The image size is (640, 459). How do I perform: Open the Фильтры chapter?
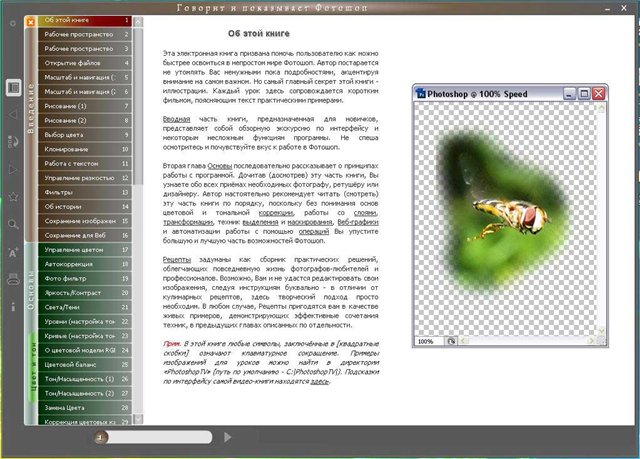pos(84,192)
